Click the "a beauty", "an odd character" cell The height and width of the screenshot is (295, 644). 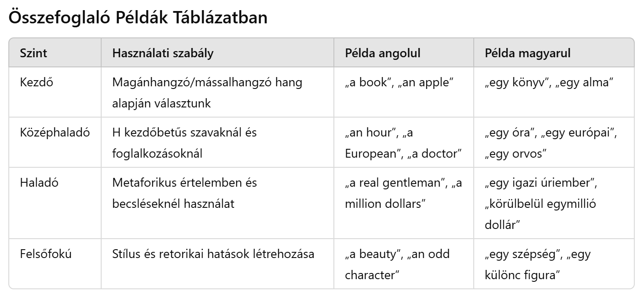click(x=397, y=264)
